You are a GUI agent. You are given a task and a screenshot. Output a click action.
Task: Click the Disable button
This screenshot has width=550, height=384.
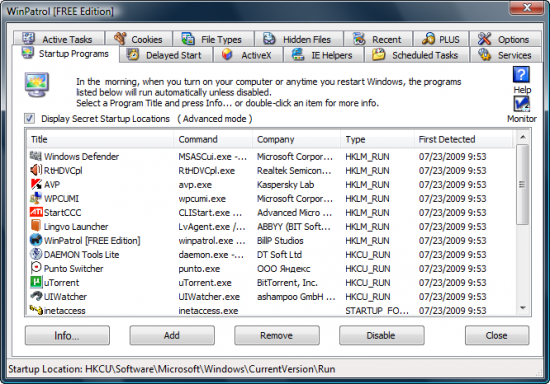coord(382,335)
